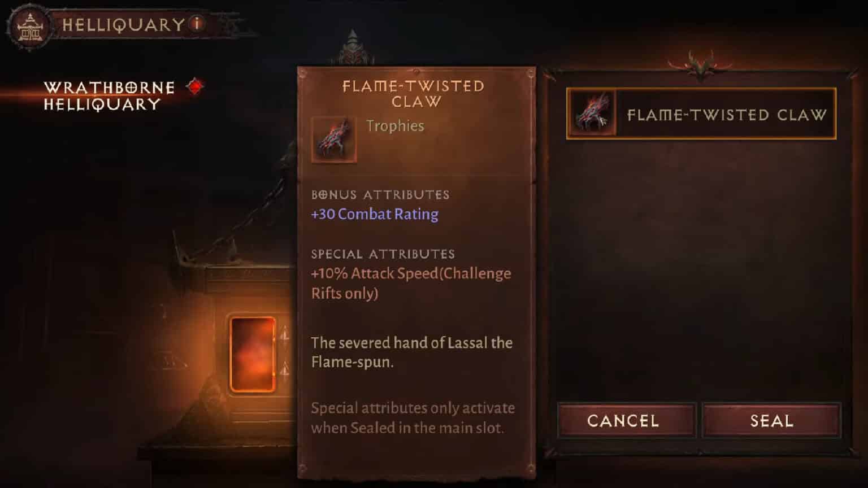Select the lower diamond side slot by the glowing slot
The image size is (868, 488).
pos(284,369)
